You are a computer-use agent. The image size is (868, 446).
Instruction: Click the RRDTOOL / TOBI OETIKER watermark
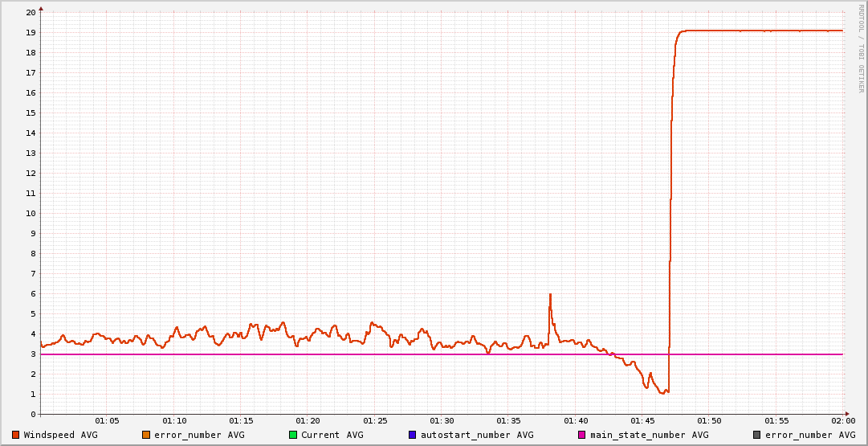pos(862,48)
